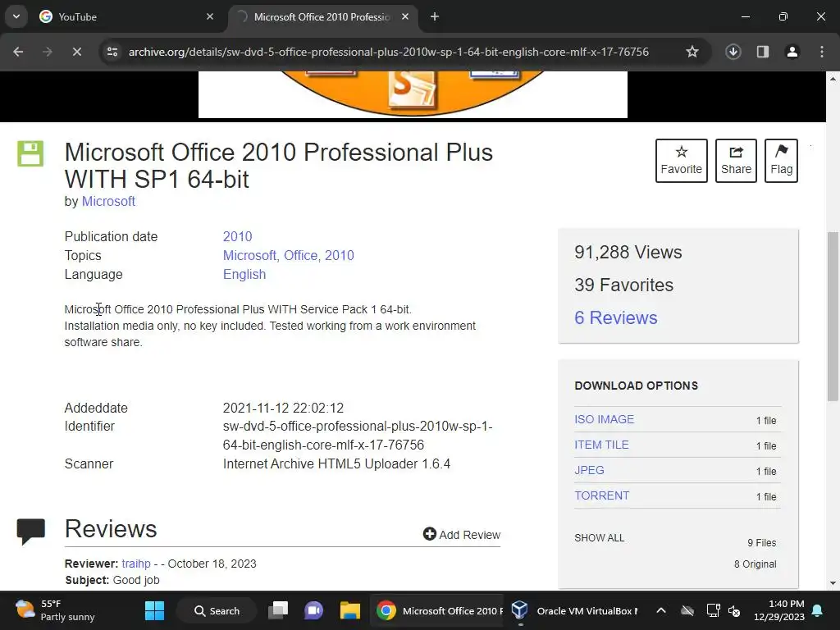Open reviewer traihp profile link

136,564
